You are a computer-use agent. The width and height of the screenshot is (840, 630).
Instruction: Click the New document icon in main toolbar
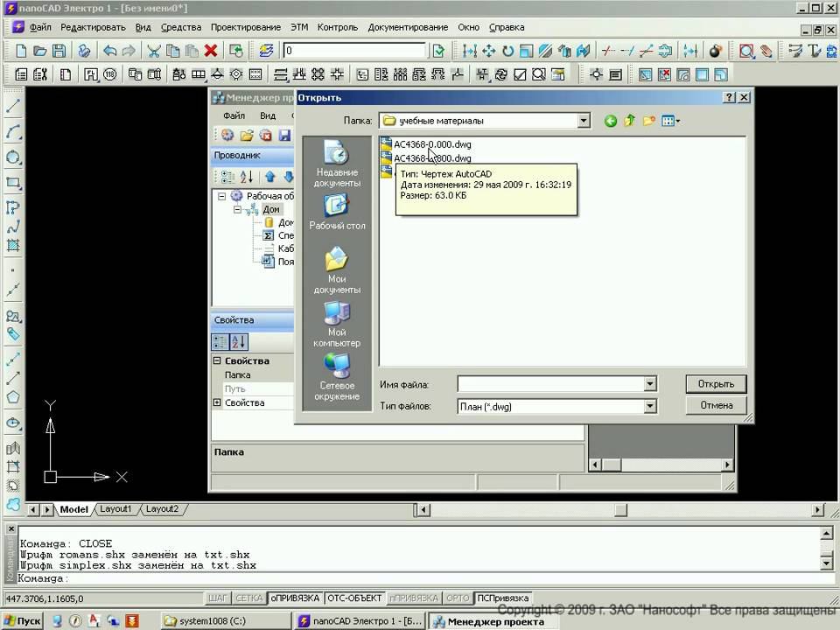pos(21,51)
